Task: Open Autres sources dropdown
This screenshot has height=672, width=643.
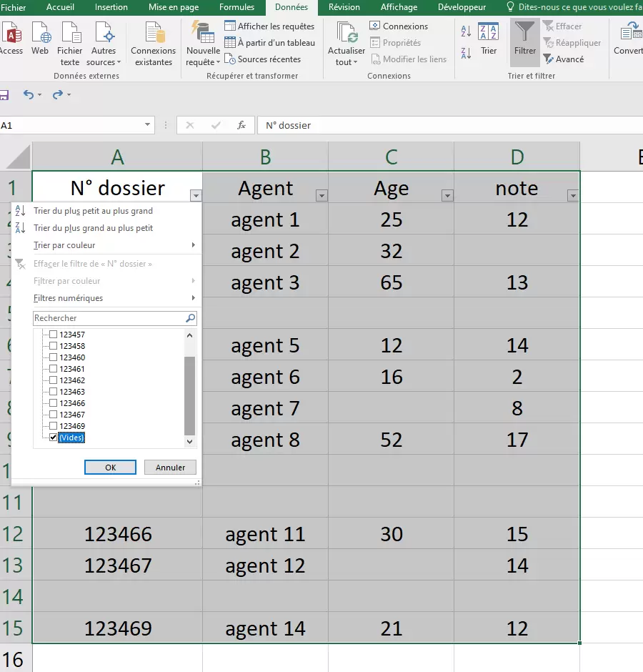Action: pyautogui.click(x=104, y=44)
